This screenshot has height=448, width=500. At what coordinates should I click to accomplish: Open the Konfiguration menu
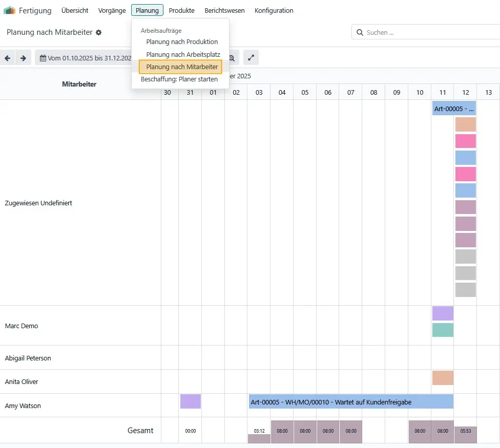274,10
